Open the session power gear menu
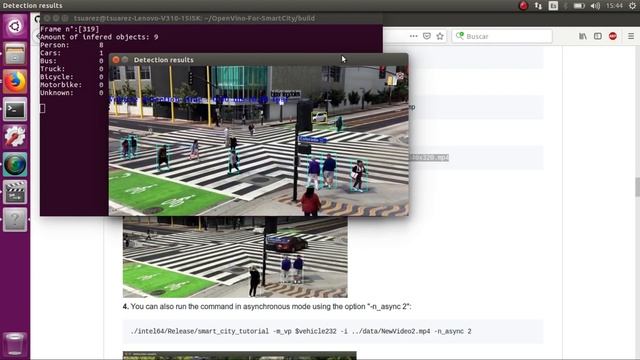Screen dimensions: 640x360 point(632,6)
